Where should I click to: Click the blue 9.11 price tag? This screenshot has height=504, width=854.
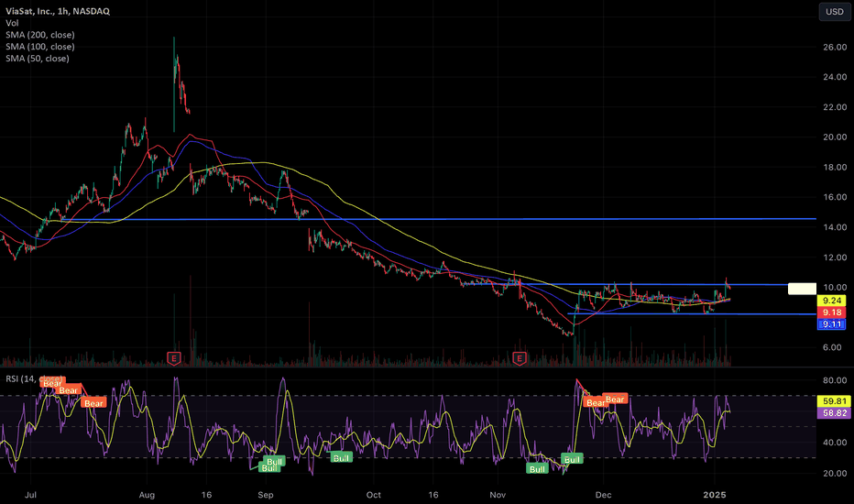coord(832,324)
